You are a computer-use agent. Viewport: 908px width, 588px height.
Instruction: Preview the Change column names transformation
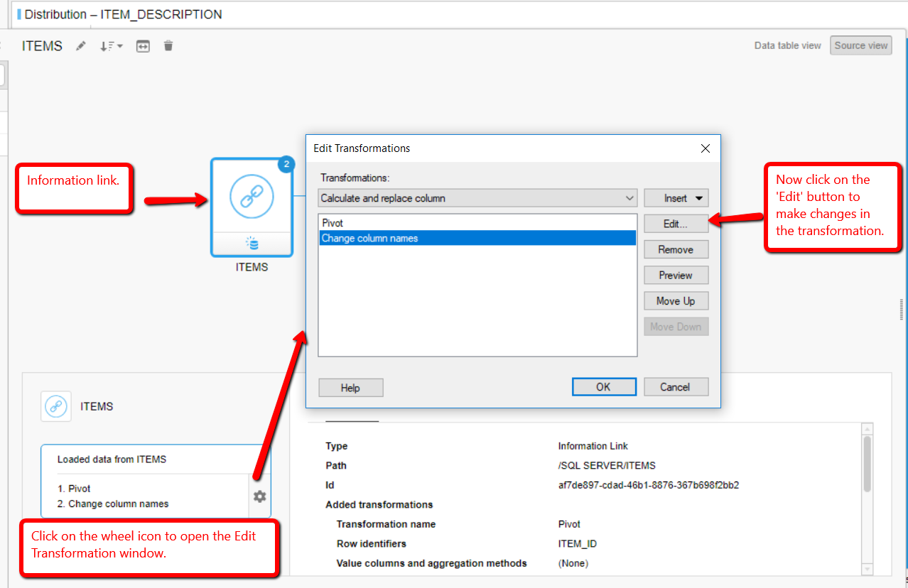(676, 275)
